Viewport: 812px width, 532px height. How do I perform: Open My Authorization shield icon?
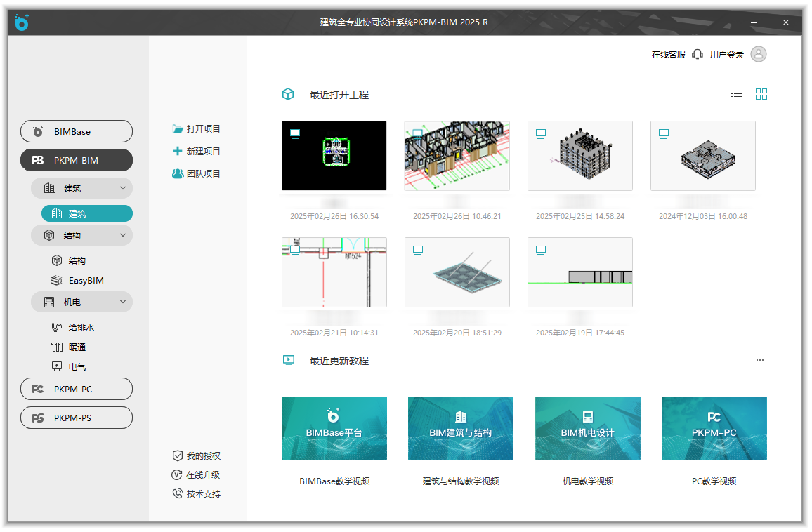coord(178,456)
